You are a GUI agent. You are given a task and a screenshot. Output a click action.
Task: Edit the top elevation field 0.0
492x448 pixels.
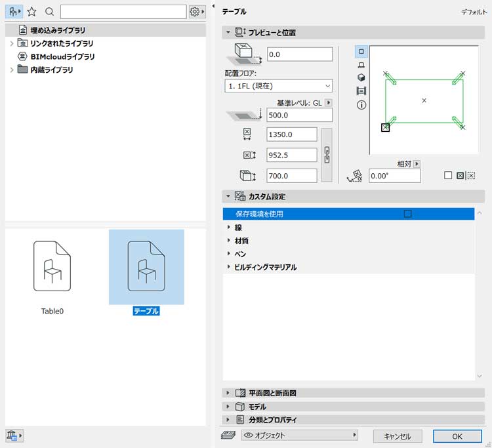point(299,54)
